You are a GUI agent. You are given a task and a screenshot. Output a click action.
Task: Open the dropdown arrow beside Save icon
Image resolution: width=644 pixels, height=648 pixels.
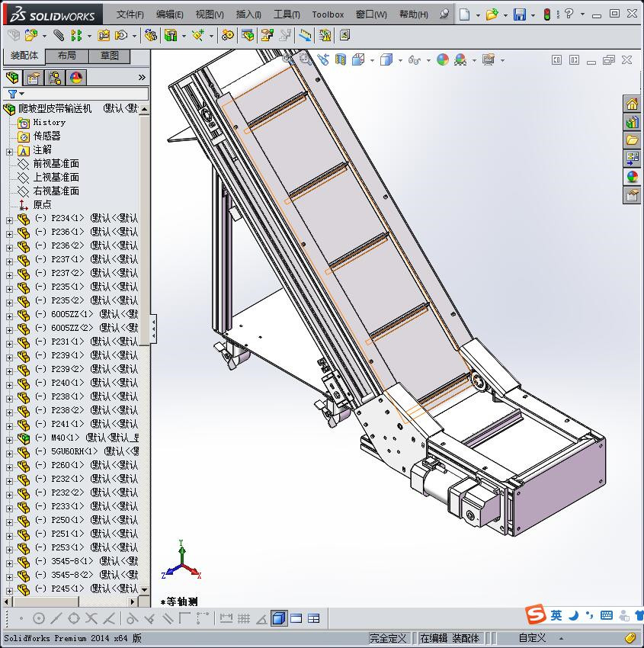point(533,15)
